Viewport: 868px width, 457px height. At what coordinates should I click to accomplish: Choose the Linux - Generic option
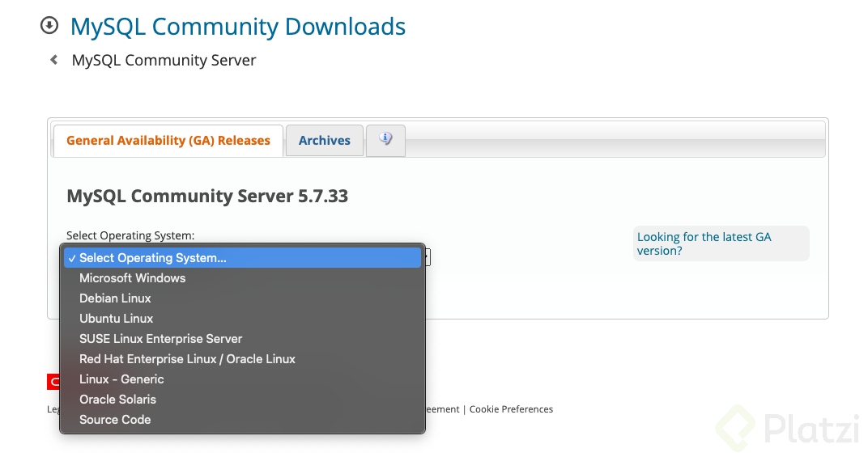click(x=242, y=379)
